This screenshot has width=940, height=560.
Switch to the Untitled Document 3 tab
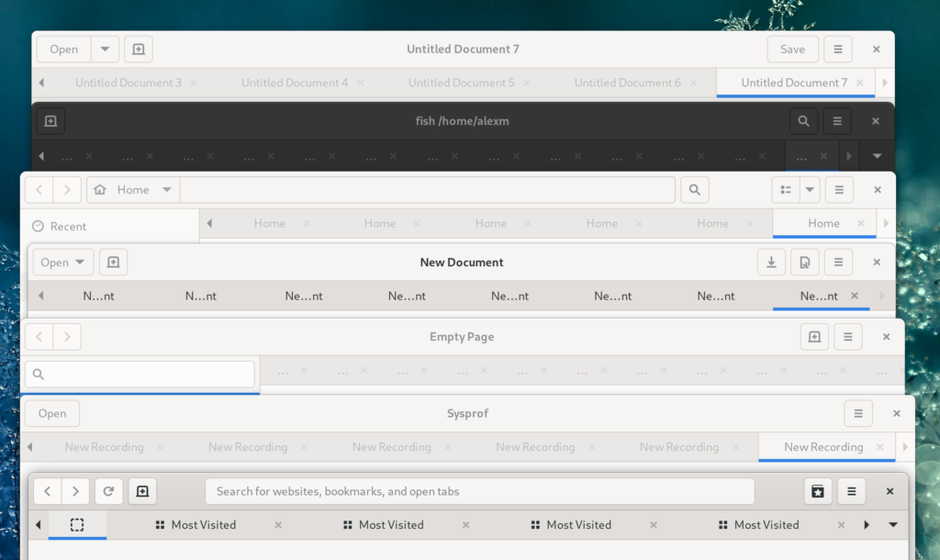[x=129, y=83]
